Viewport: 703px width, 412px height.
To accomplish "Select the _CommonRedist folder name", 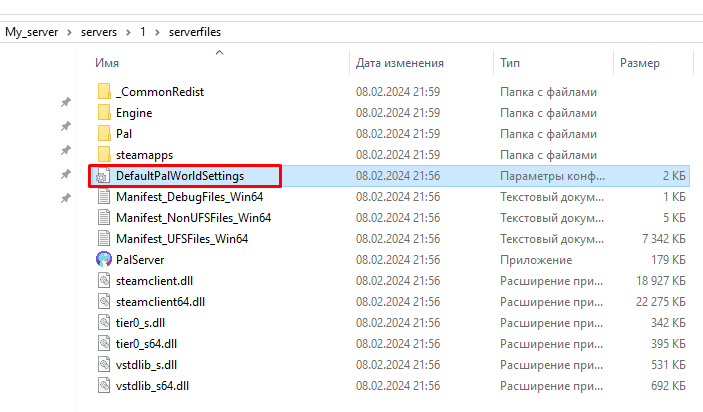I will pos(160,91).
